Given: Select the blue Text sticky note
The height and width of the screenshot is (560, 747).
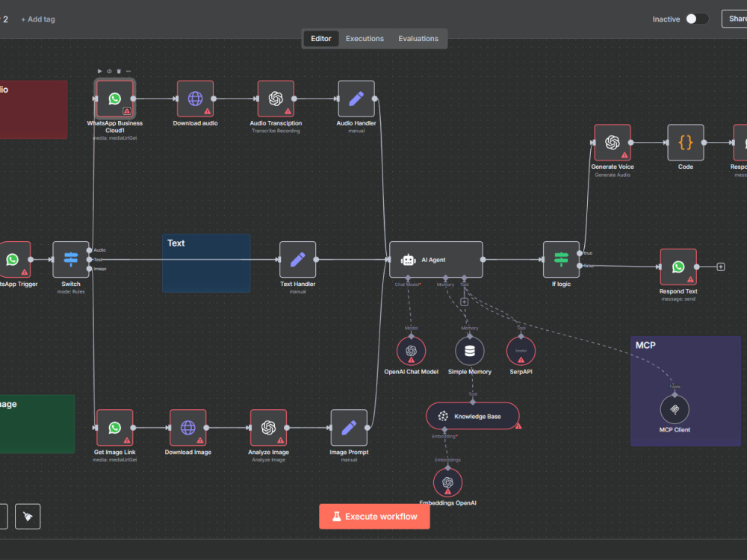Looking at the screenshot, I should (x=206, y=263).
